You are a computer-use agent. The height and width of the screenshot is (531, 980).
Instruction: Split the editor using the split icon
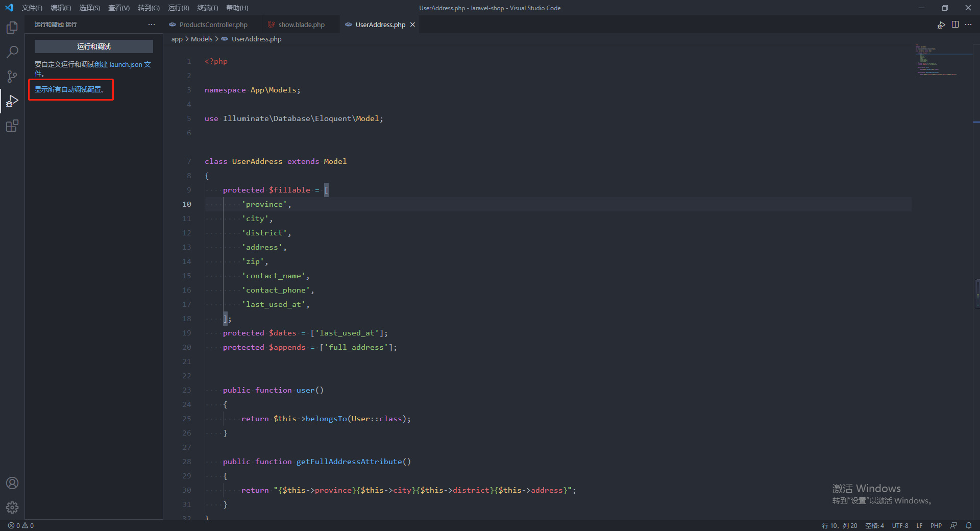[955, 25]
